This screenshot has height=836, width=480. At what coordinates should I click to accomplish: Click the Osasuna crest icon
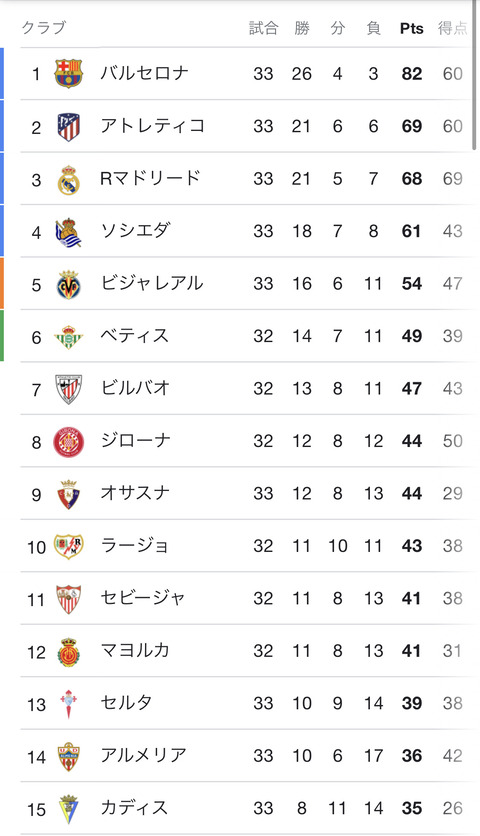point(68,494)
